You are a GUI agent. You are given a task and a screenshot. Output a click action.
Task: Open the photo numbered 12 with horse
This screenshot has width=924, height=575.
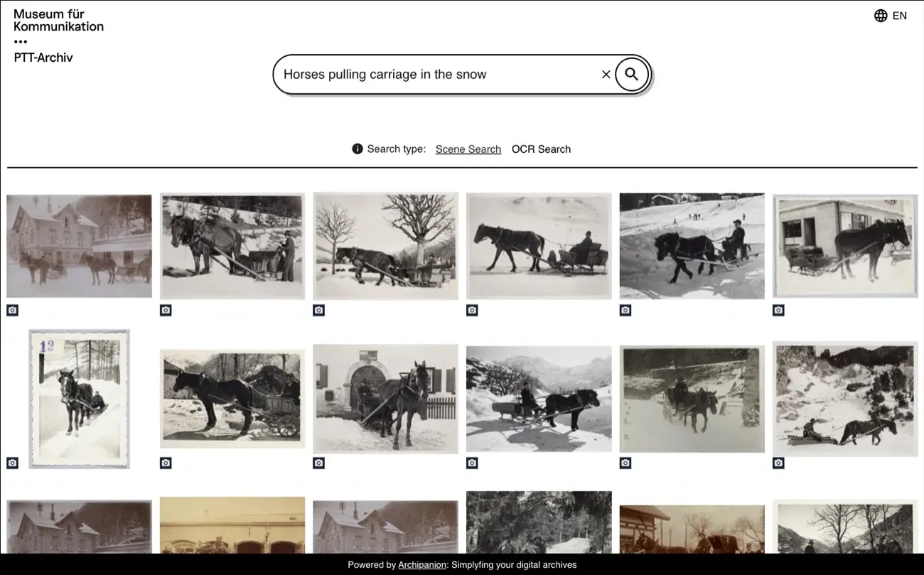pos(79,399)
